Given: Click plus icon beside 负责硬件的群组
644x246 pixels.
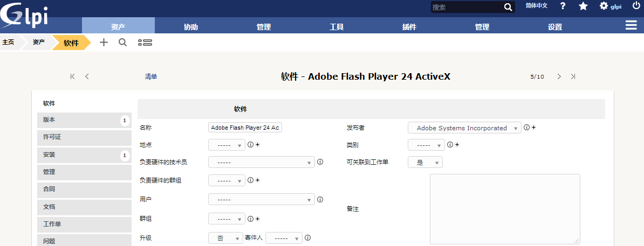Looking at the screenshot, I should click(x=257, y=180).
